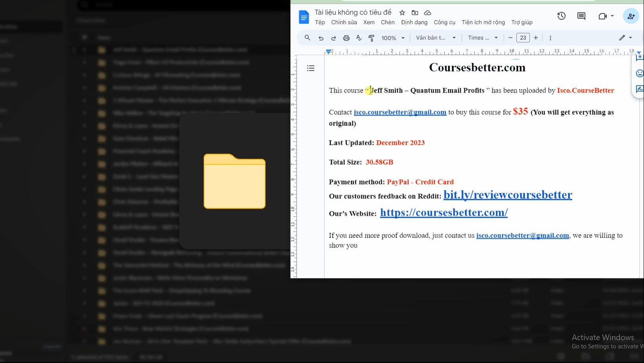Open the Share people icon
The height and width of the screenshot is (363, 644).
631,16
